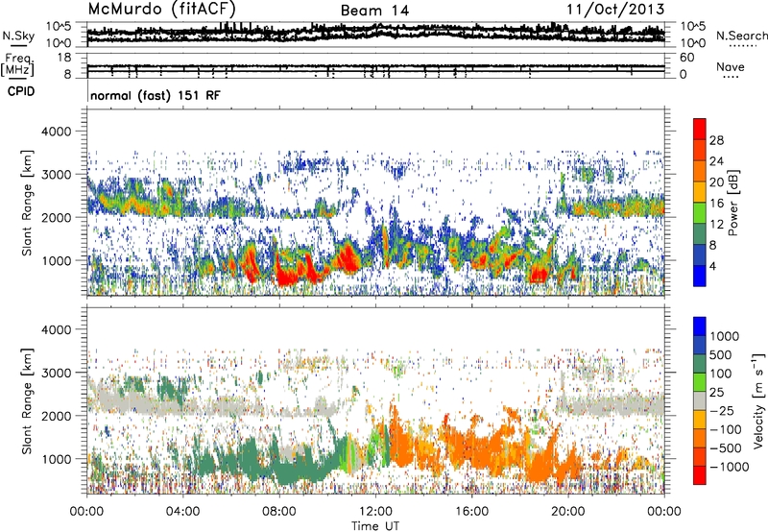Click the 'normal (fast) 151 RF' text
The height and width of the screenshot is (532, 768).
156,95
